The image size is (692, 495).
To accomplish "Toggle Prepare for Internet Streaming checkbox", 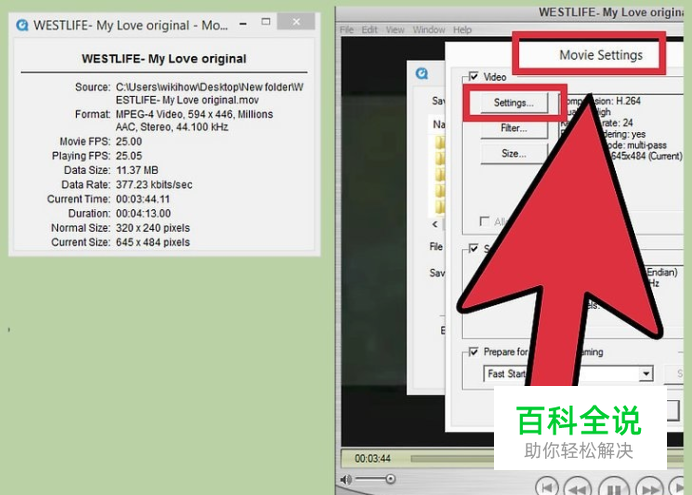I will coord(474,352).
